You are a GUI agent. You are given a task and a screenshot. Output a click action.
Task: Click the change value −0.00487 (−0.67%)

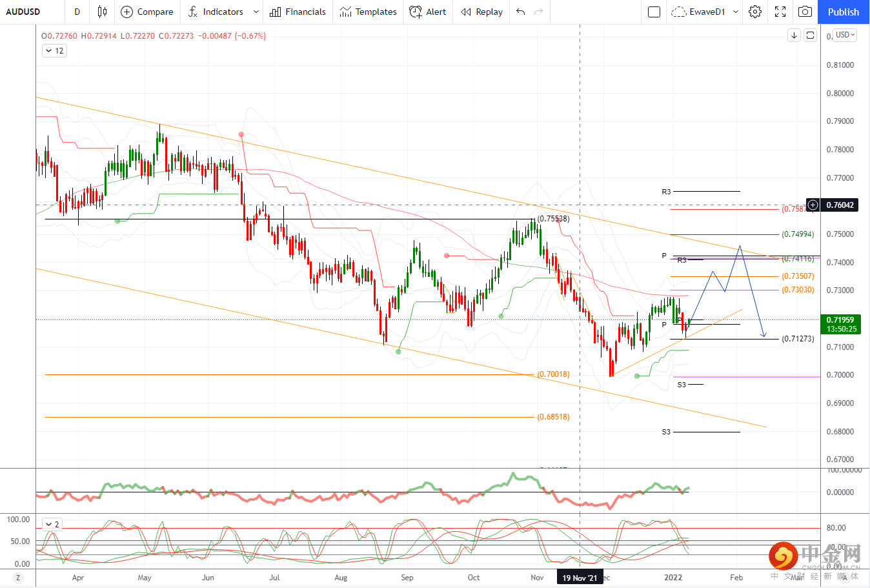pyautogui.click(x=233, y=36)
